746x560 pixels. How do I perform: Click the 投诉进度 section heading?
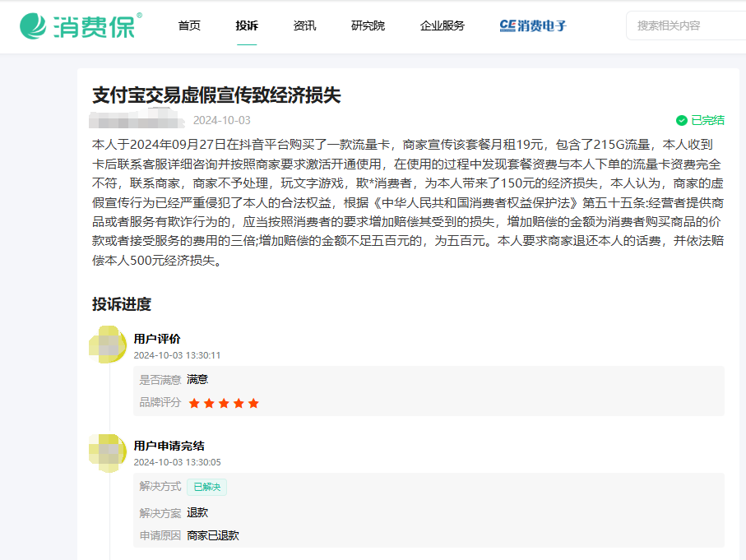coord(122,304)
